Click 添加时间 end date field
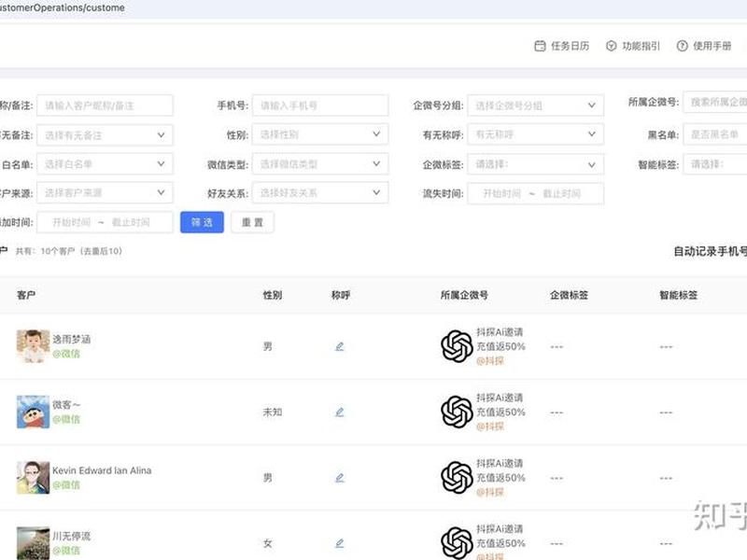Screen dimensions: 747x560 (131, 222)
